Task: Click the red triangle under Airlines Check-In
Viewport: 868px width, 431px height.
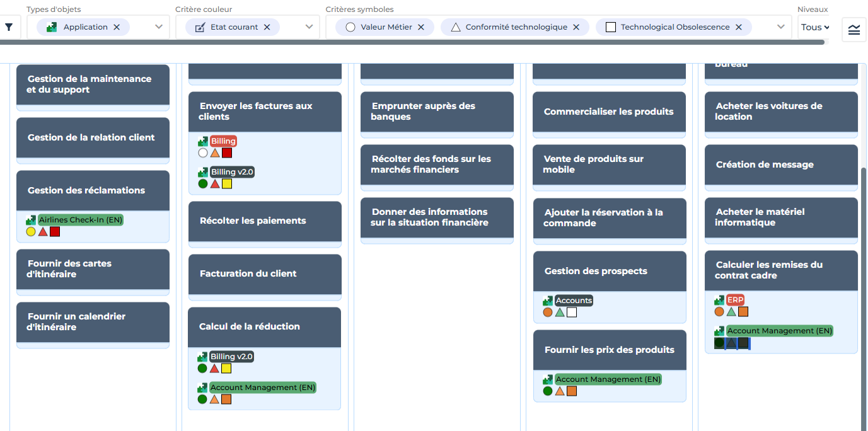Action: (x=43, y=232)
